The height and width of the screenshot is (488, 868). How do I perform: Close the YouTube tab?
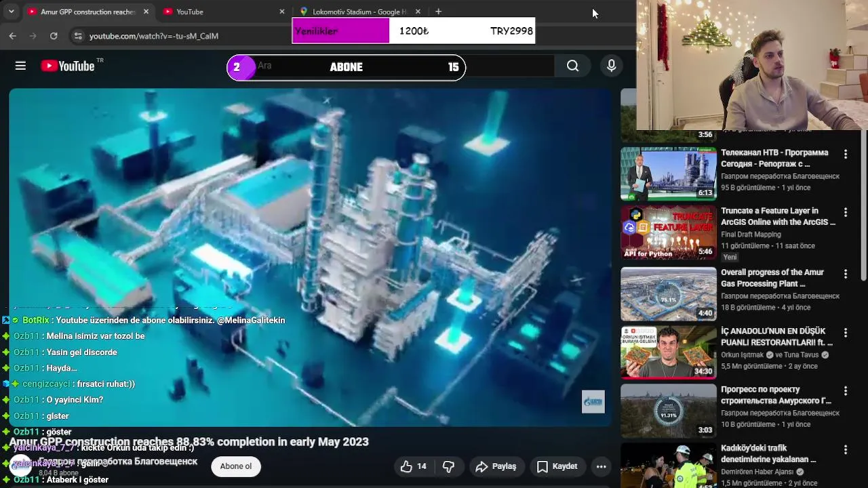coord(282,12)
